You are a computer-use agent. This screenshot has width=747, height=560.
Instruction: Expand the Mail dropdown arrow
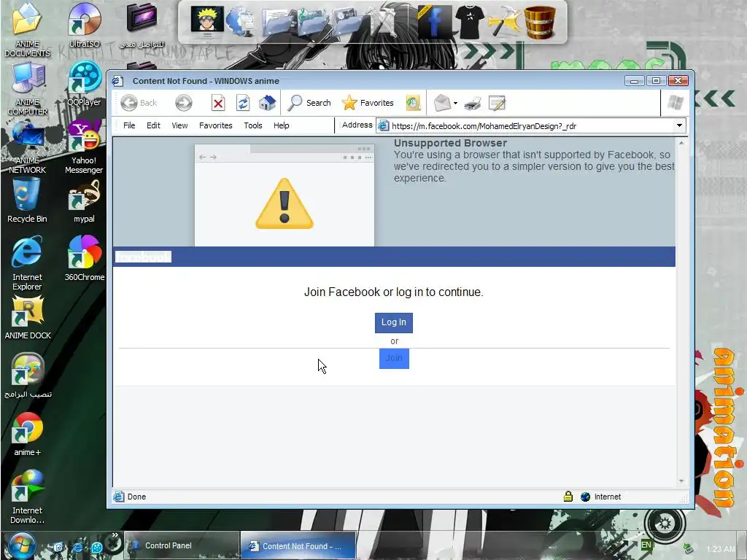click(x=455, y=103)
